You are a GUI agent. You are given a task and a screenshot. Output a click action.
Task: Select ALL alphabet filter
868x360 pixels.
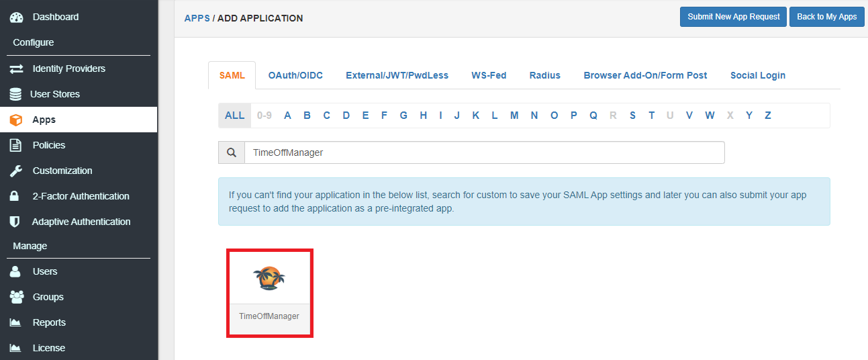[x=235, y=116]
